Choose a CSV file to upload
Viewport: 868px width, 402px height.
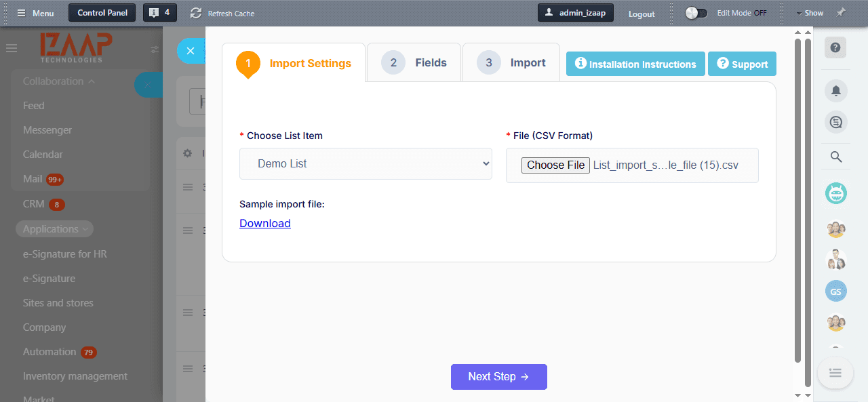pos(555,165)
